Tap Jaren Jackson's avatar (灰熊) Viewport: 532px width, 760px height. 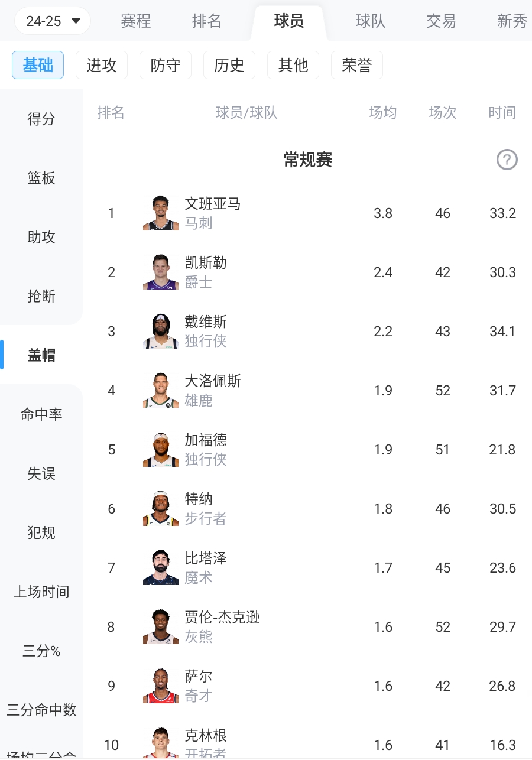click(160, 626)
